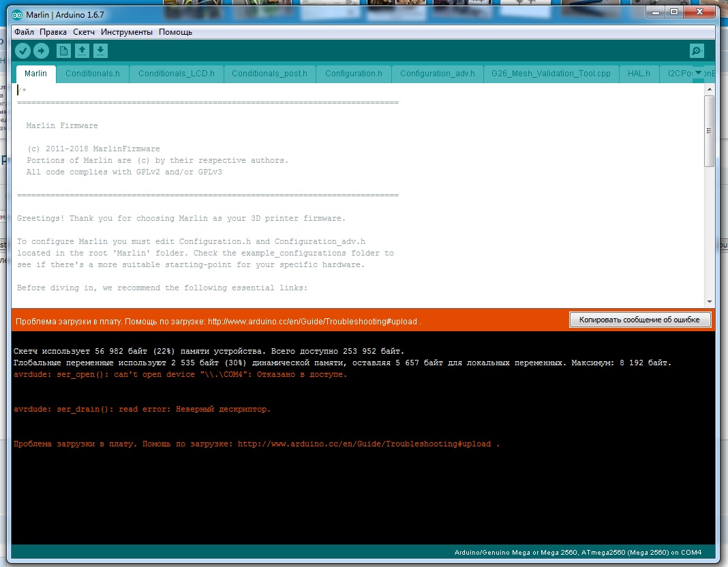Click the editor scrollbar down arrow
This screenshot has height=567, width=728.
(x=709, y=302)
